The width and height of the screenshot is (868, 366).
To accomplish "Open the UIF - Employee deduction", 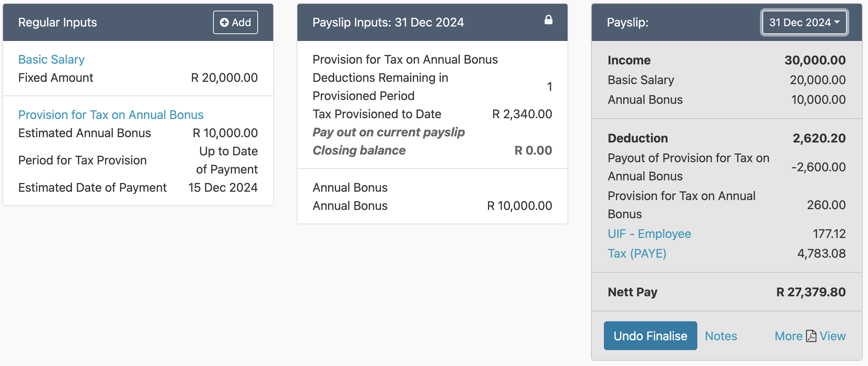I will [x=649, y=234].
